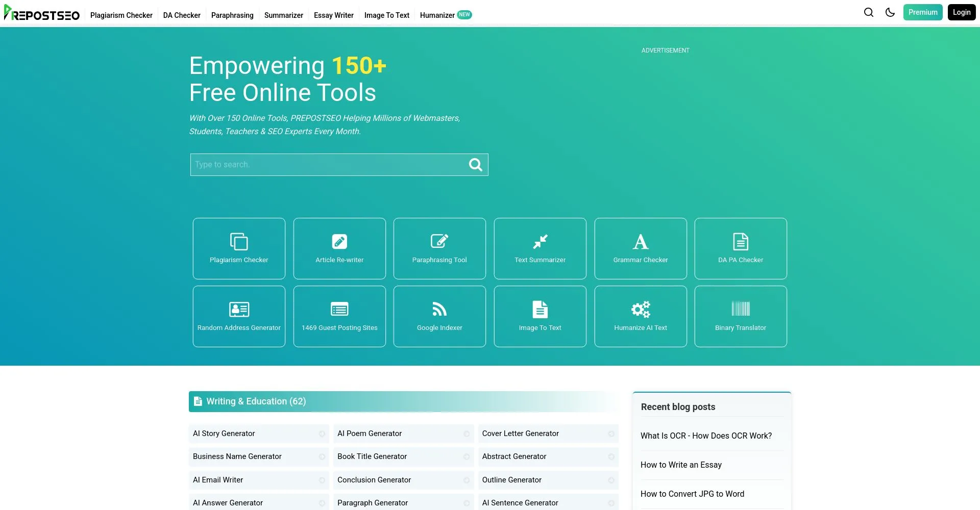Open the Plagiarism Checker tile icon

(239, 241)
